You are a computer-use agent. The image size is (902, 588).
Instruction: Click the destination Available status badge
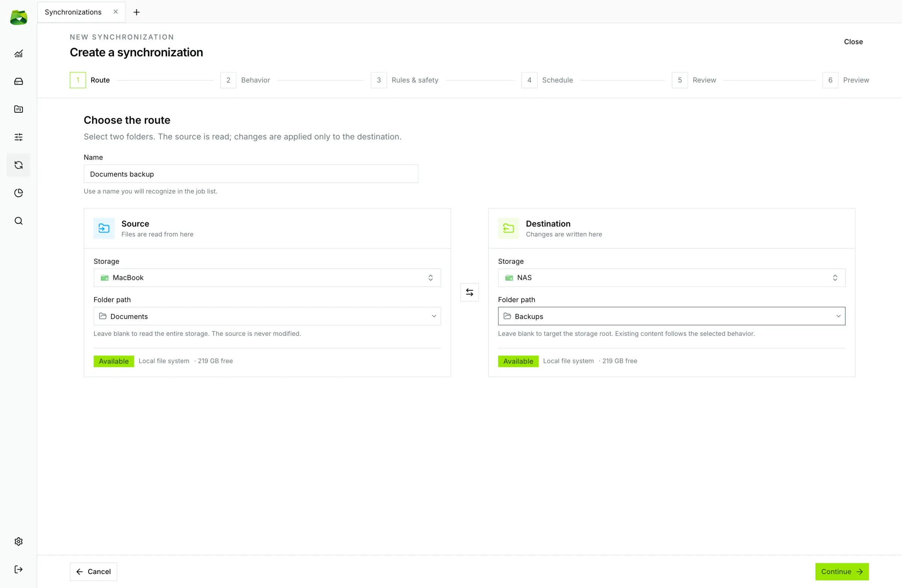click(x=518, y=361)
